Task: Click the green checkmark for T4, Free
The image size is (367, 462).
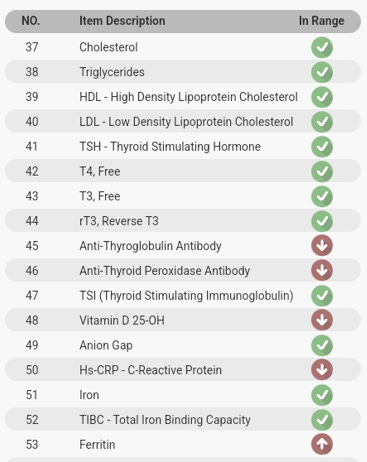Action: pyautogui.click(x=322, y=171)
